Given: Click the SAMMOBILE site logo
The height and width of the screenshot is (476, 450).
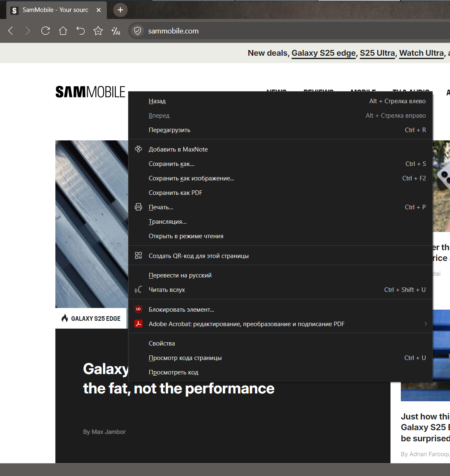Looking at the screenshot, I should pos(90,92).
